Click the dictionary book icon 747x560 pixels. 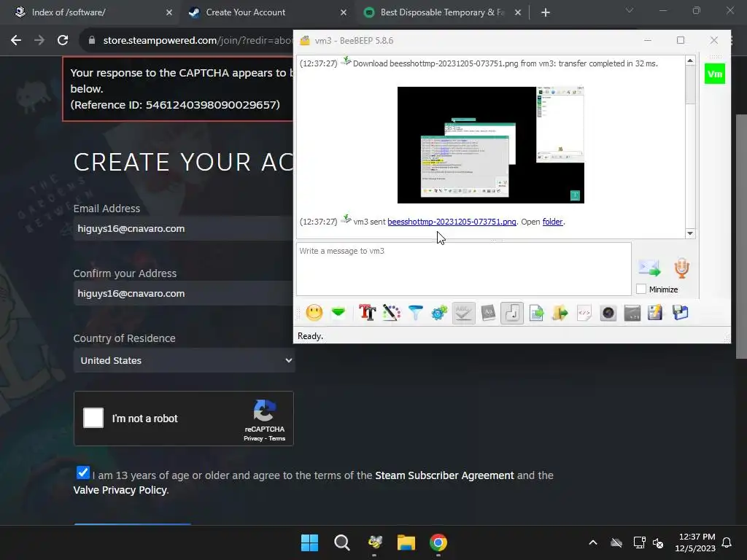(488, 313)
